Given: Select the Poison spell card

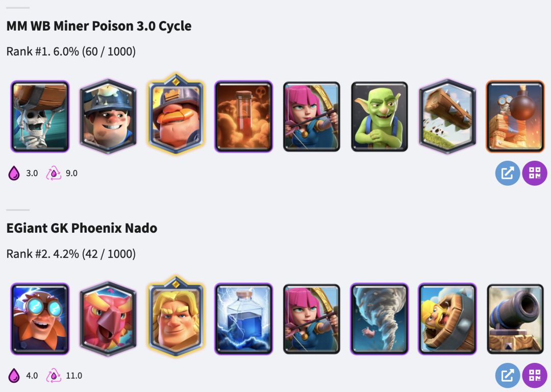Looking at the screenshot, I should [x=243, y=116].
